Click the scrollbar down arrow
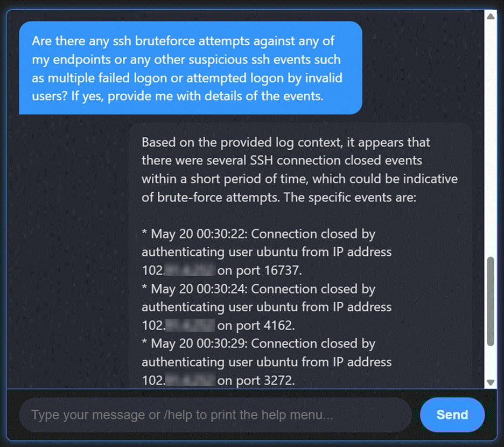The width and height of the screenshot is (504, 447). point(490,382)
